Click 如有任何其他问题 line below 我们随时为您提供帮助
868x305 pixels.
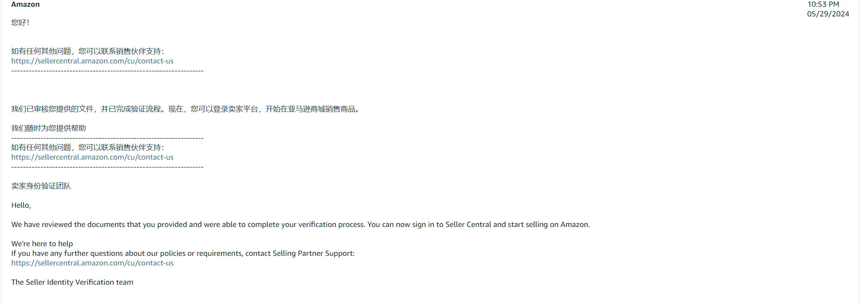point(88,148)
